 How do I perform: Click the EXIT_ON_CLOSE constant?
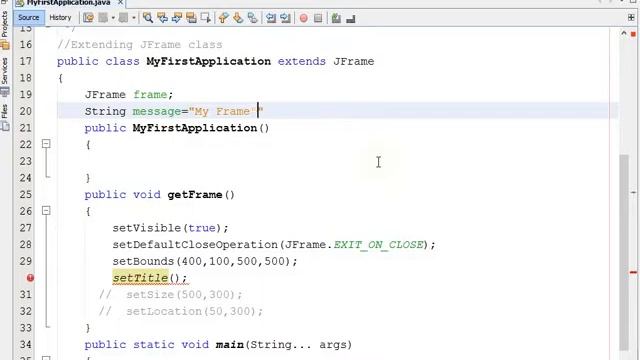click(378, 244)
